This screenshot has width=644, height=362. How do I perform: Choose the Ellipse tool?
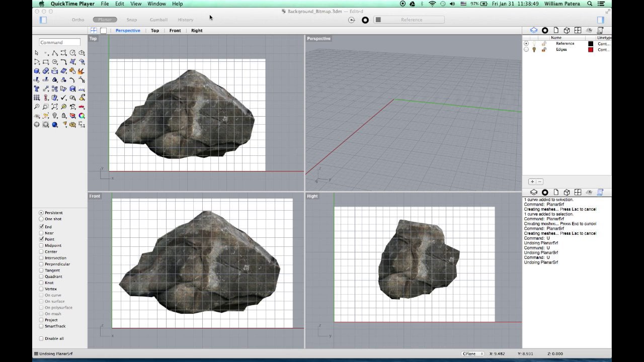click(82, 53)
